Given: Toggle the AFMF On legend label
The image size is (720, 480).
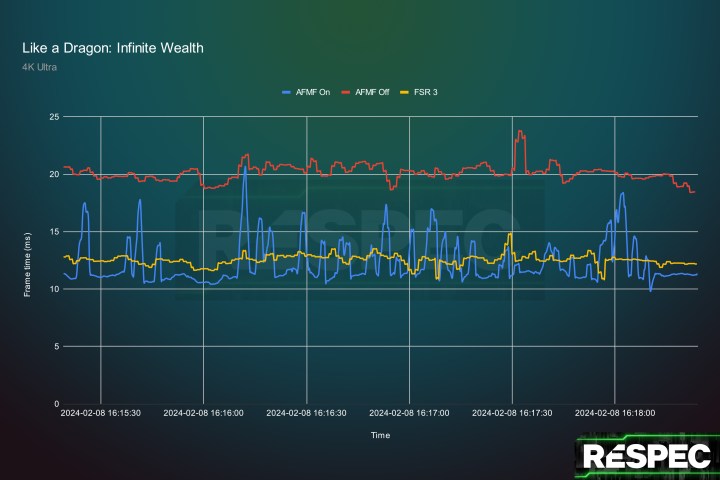Looking at the screenshot, I should pos(315,91).
